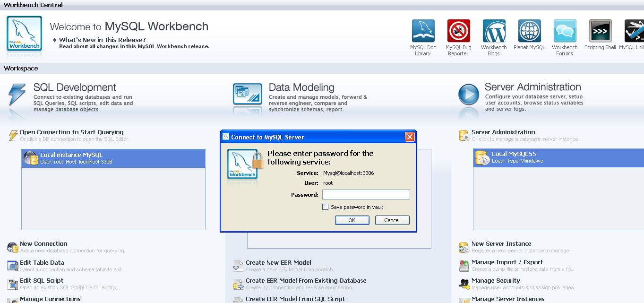Click the New Server Instance link
Viewport: 644px width, 303px height.
pyautogui.click(x=501, y=244)
